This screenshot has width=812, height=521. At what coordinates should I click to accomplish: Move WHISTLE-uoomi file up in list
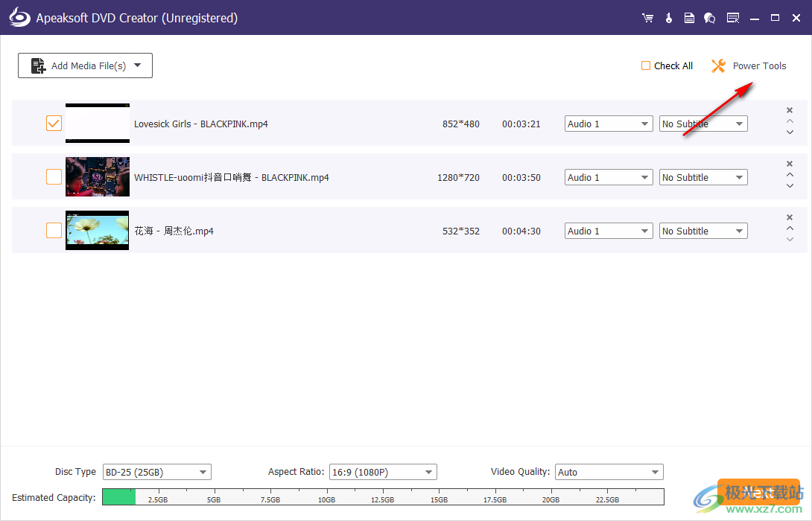tap(790, 175)
